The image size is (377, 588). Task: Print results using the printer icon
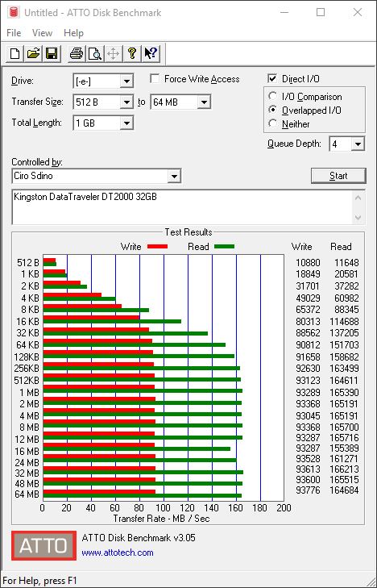coord(77,53)
